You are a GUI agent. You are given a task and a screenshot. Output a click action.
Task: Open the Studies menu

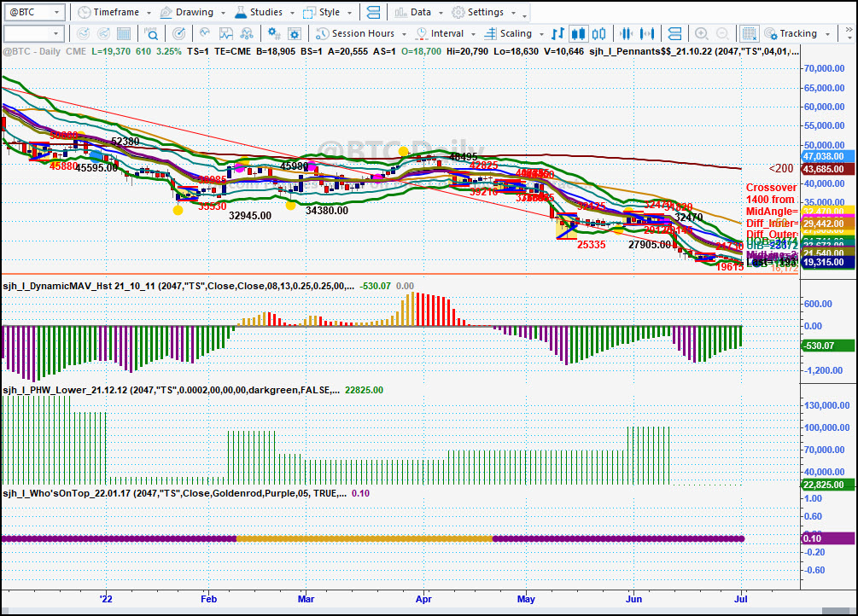tap(264, 12)
